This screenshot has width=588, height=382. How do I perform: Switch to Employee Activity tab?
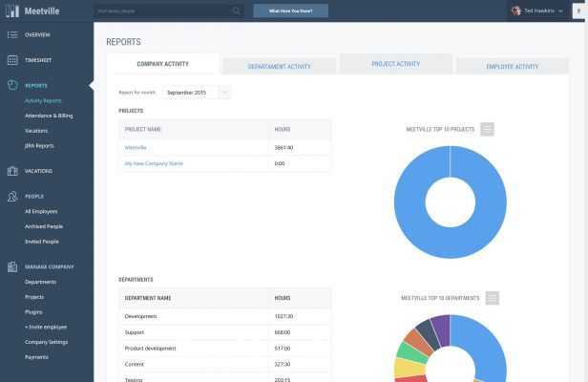point(513,67)
